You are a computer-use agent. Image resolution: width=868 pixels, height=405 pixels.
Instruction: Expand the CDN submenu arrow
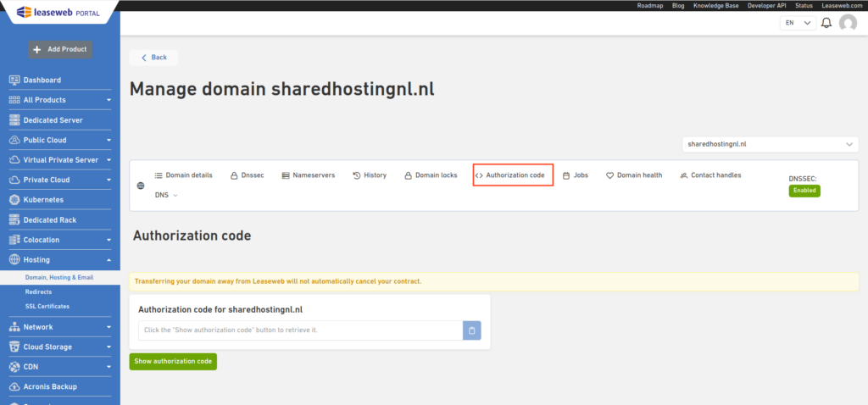(x=109, y=367)
